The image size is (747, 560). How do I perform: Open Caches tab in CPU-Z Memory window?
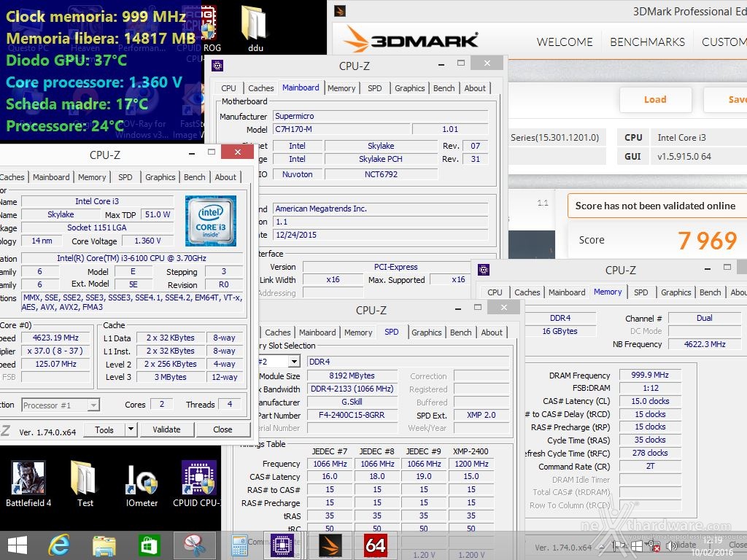pos(527,292)
